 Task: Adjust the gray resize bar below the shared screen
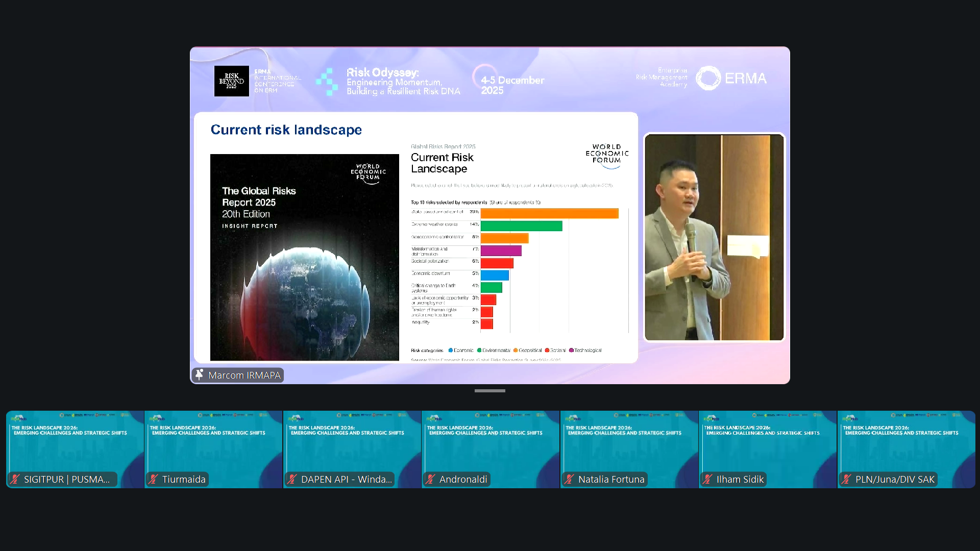(x=489, y=390)
